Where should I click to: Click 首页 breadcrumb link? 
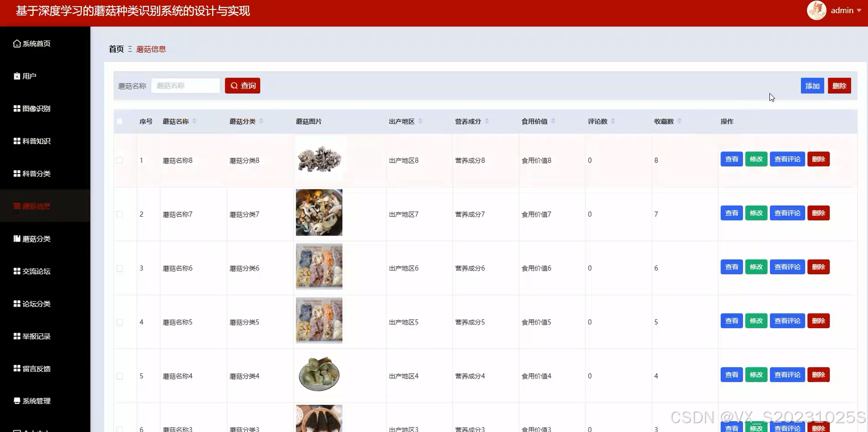pos(116,49)
